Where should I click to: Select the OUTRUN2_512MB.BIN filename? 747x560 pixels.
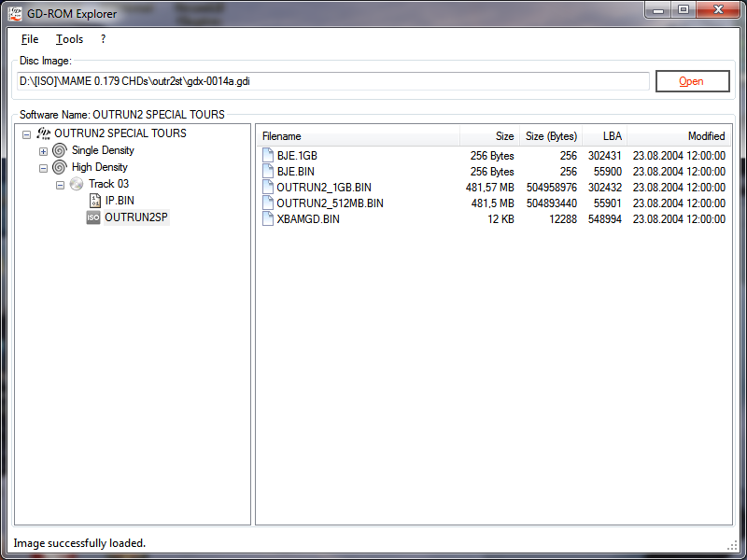pyautogui.click(x=331, y=203)
